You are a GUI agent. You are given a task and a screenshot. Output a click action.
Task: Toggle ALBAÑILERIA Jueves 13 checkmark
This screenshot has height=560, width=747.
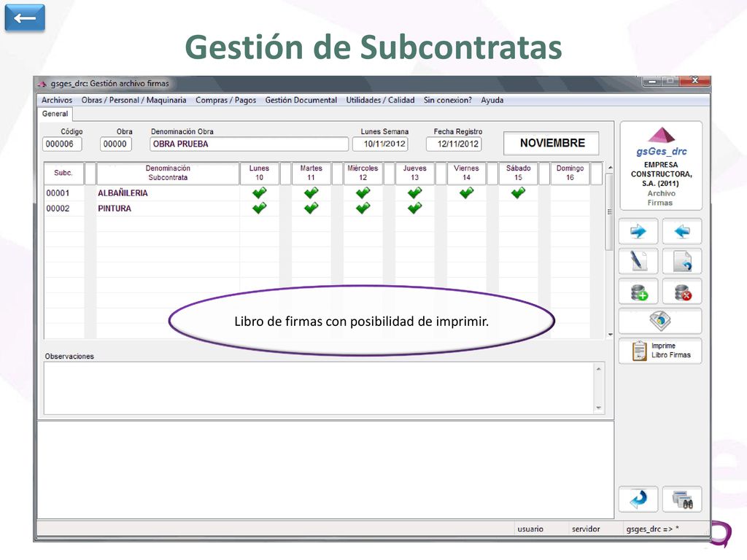(x=415, y=192)
